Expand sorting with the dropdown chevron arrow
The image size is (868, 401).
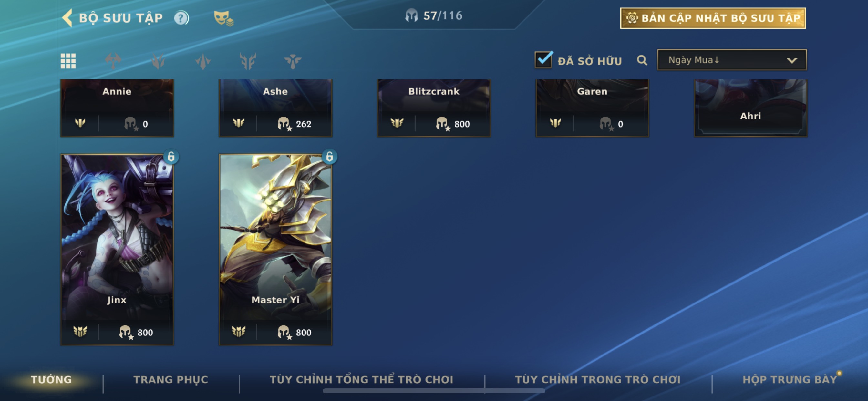(x=792, y=61)
